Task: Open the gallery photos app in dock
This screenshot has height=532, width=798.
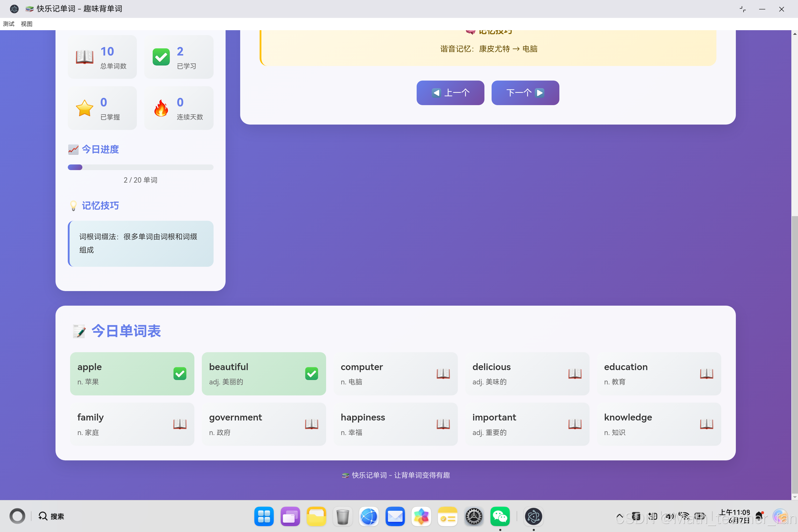Action: (421, 516)
